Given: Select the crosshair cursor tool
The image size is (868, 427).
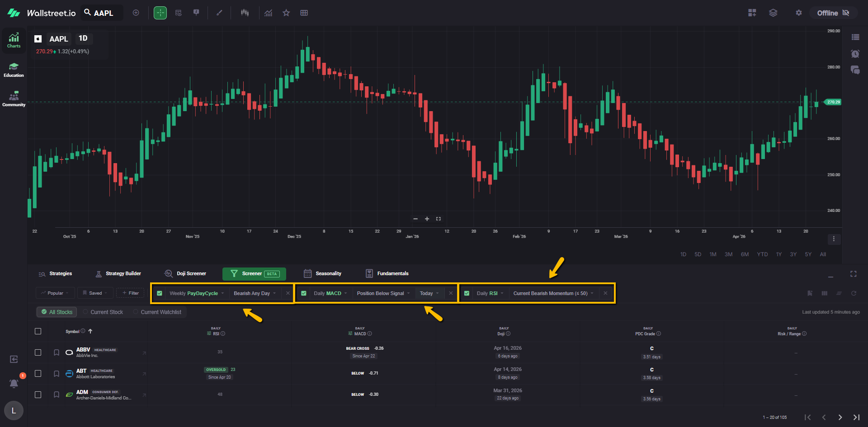Looking at the screenshot, I should pyautogui.click(x=160, y=13).
